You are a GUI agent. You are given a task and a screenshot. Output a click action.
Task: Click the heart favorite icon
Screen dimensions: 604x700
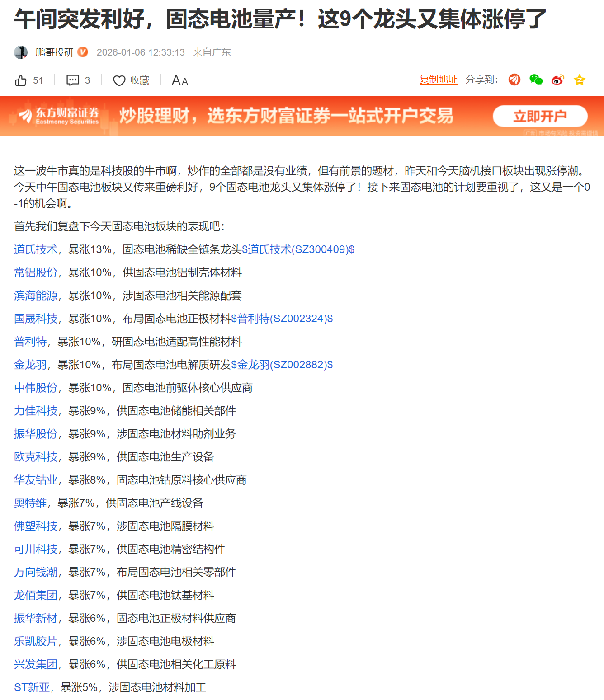click(119, 80)
